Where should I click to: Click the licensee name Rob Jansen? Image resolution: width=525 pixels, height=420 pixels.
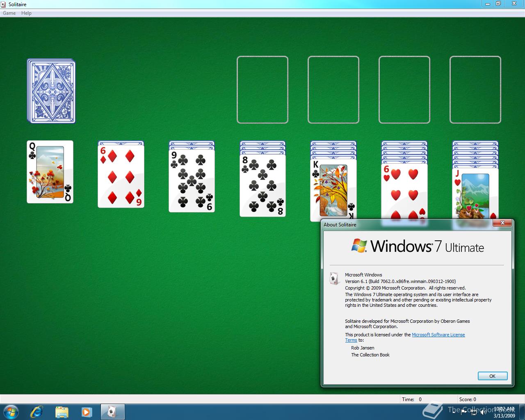[x=363, y=348]
